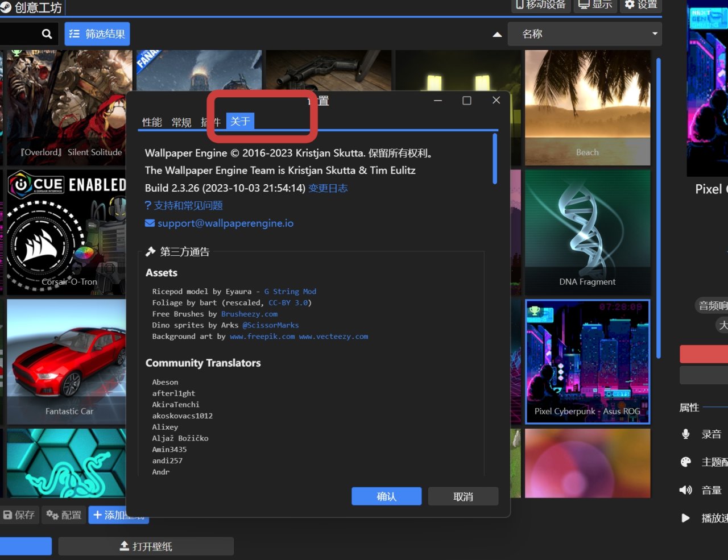Select the Corsair-O-Tron wallpaper thumbnail
The height and width of the screenshot is (560, 728).
[x=66, y=232]
